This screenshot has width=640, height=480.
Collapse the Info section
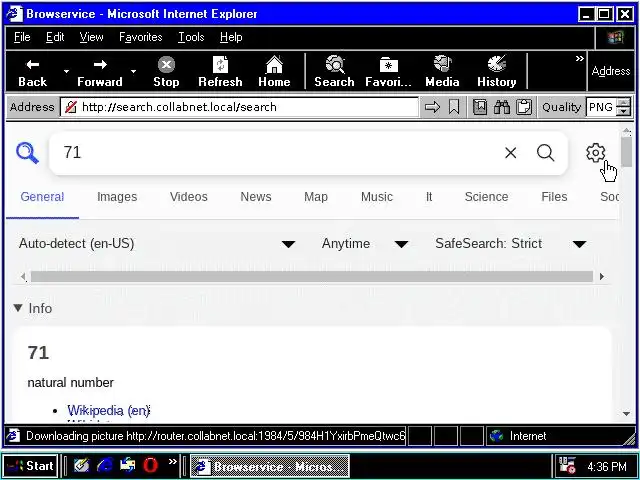pyautogui.click(x=33, y=309)
